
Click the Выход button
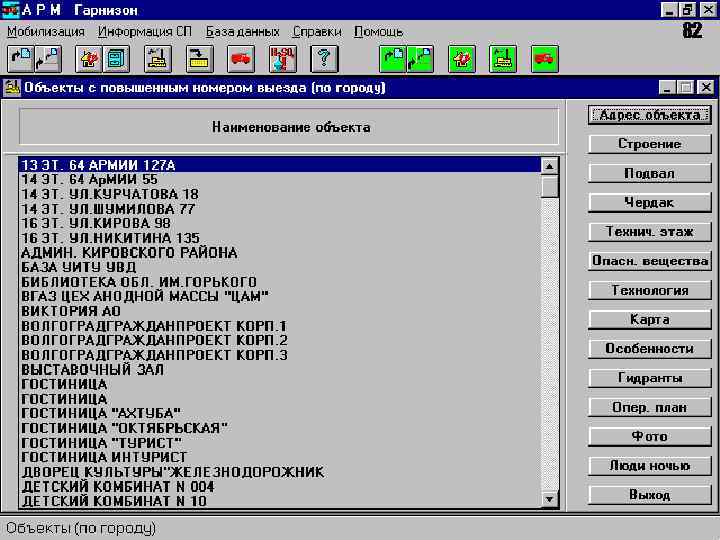pos(650,495)
